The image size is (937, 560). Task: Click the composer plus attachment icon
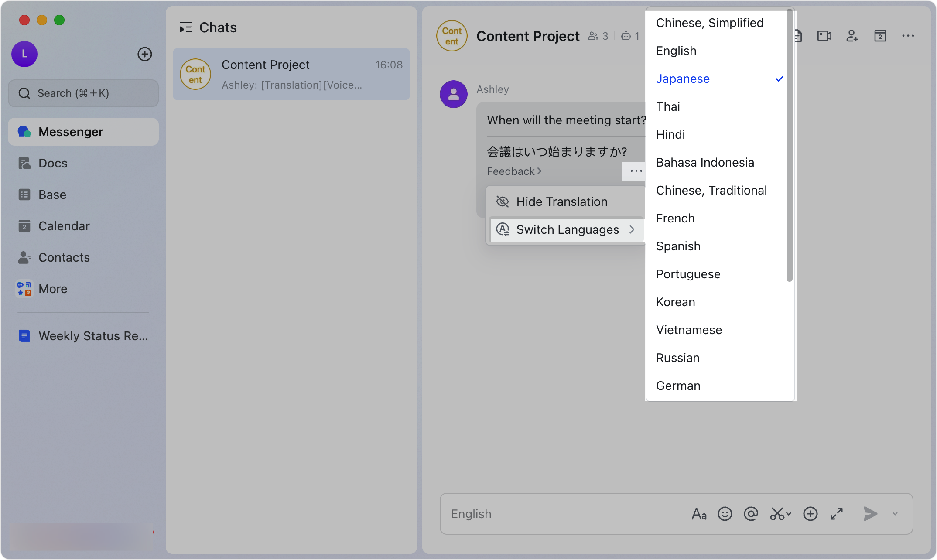tap(810, 514)
